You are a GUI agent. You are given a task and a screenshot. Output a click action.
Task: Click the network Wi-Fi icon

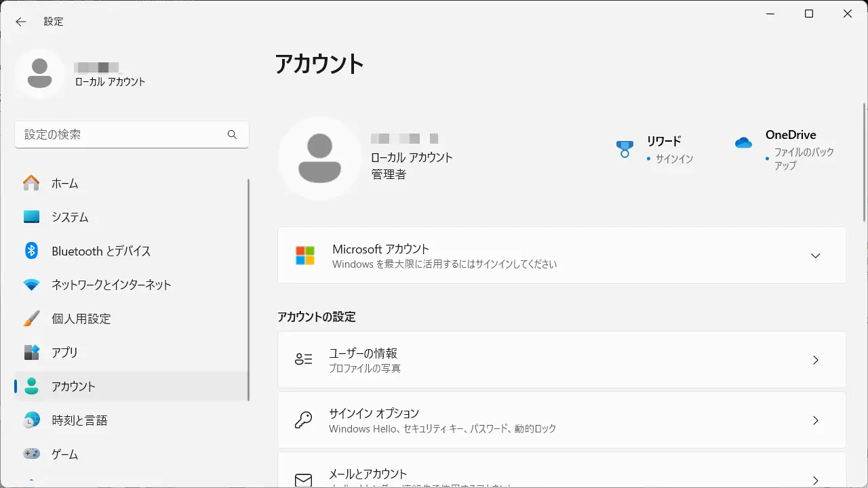(x=31, y=285)
